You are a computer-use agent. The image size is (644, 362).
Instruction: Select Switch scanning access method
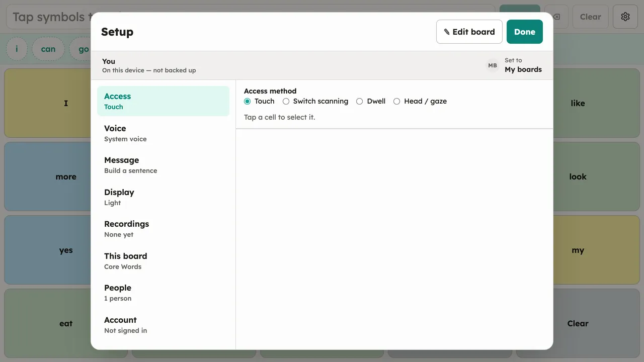[x=315, y=101]
